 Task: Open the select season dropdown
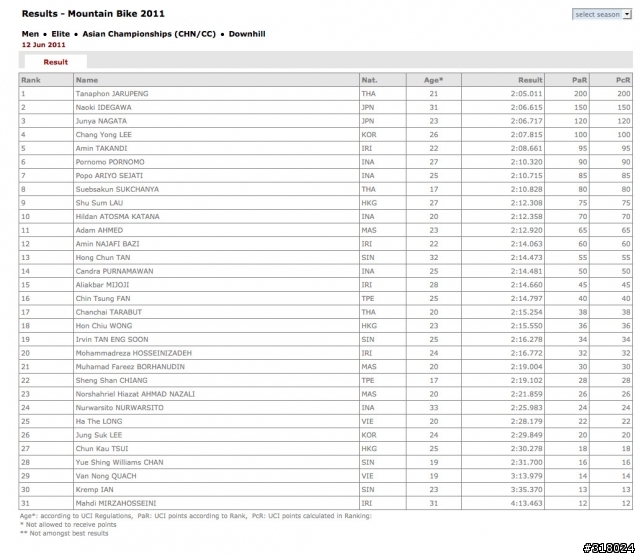[602, 14]
